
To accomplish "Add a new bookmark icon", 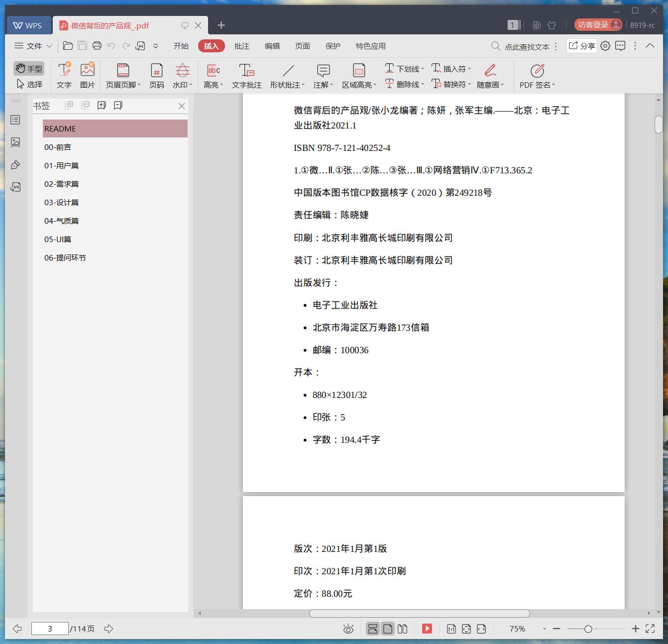I will point(102,105).
